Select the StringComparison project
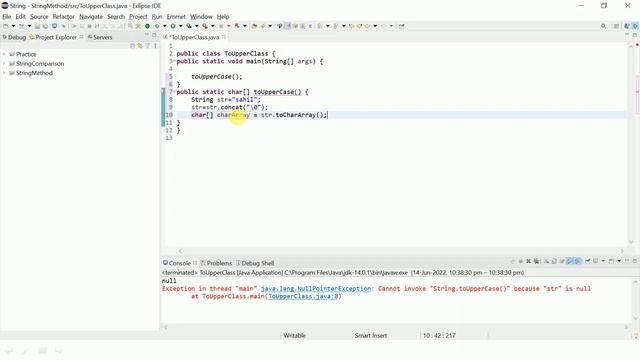This screenshot has width=640, height=360. coord(40,64)
